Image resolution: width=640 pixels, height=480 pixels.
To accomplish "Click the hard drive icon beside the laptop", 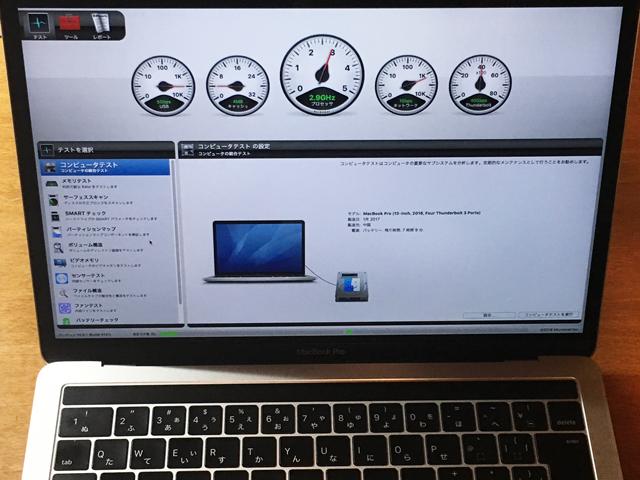I will click(x=351, y=287).
